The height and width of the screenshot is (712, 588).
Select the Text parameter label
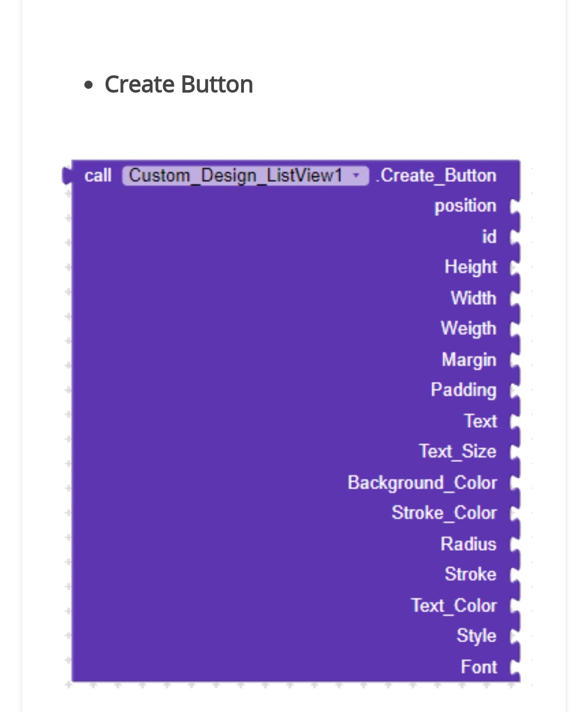click(480, 421)
